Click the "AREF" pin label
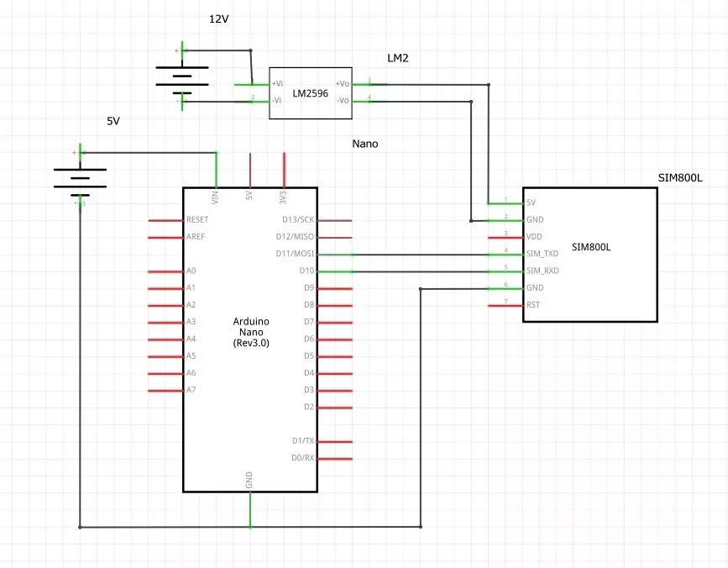This screenshot has height=568, width=728. tap(196, 237)
